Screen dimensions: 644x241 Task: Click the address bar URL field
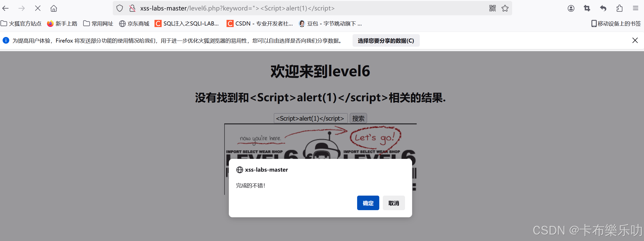point(313,8)
